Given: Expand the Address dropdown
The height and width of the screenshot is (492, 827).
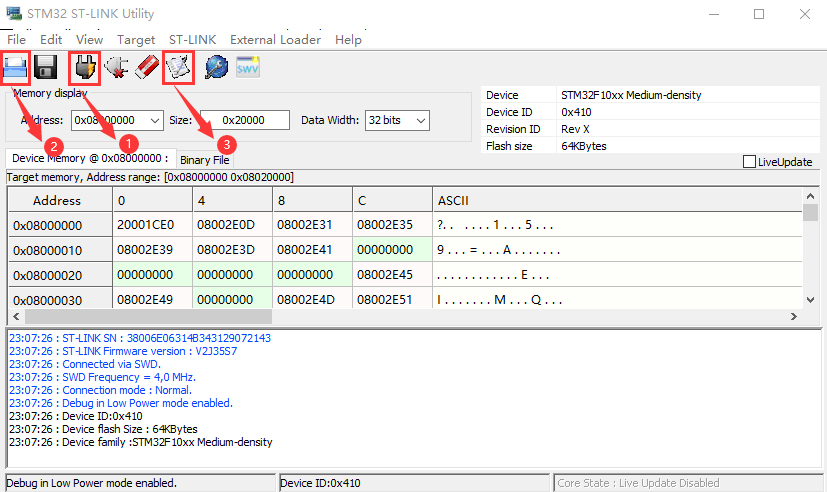Looking at the screenshot, I should click(x=154, y=120).
